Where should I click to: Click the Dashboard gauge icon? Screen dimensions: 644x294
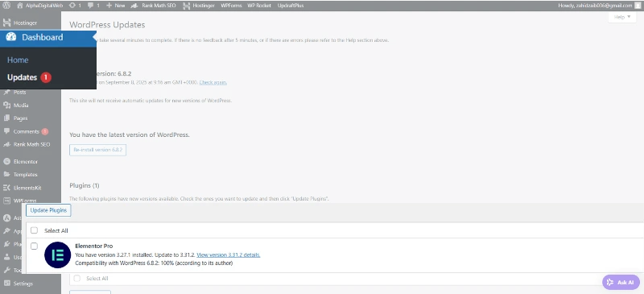11,37
